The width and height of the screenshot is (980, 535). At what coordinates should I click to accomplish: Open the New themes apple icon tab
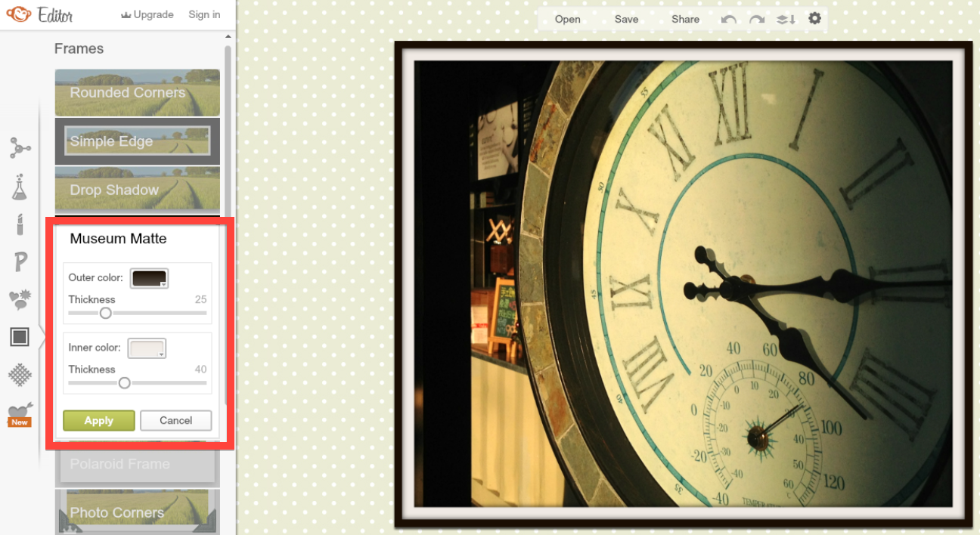click(20, 415)
